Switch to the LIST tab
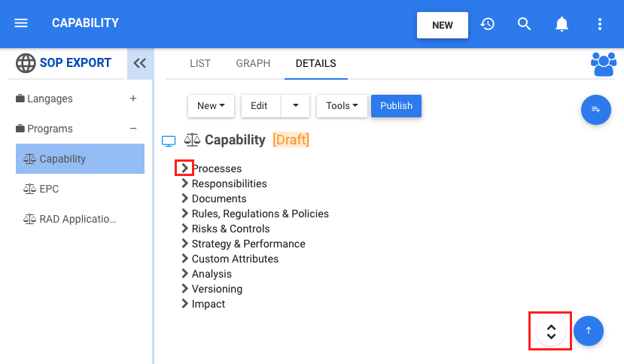 200,63
